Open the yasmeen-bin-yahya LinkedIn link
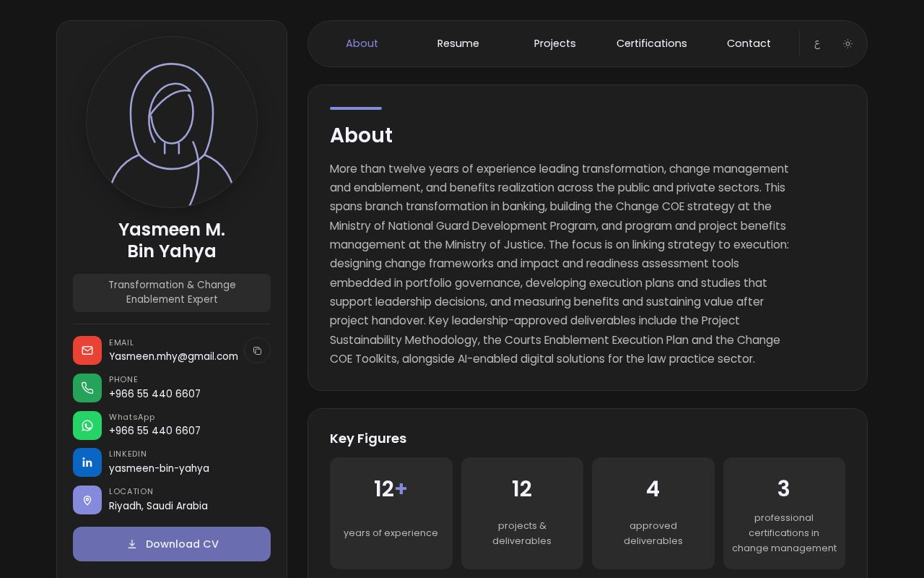 tap(159, 468)
